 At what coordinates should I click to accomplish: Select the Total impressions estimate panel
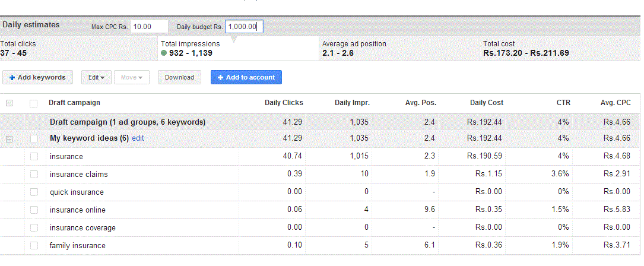pos(237,49)
